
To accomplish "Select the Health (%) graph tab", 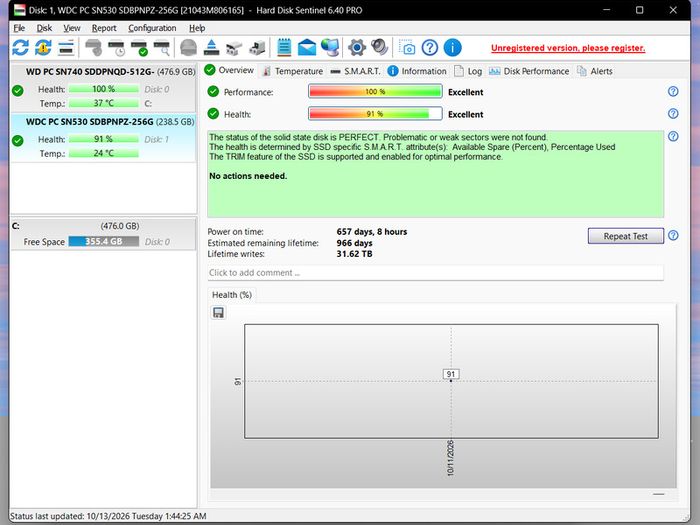I will coord(232,295).
